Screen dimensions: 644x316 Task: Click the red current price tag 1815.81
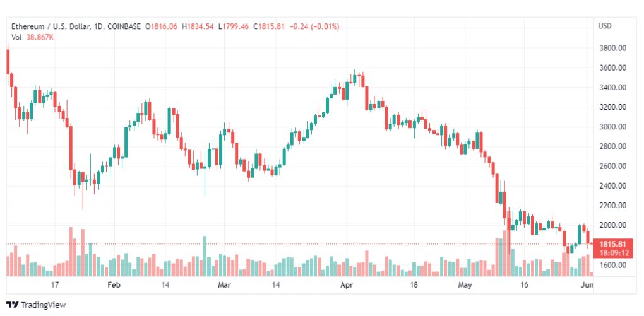(x=614, y=243)
